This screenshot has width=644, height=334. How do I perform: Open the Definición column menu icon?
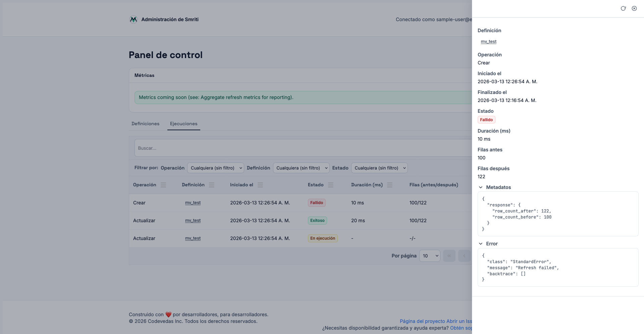click(212, 185)
